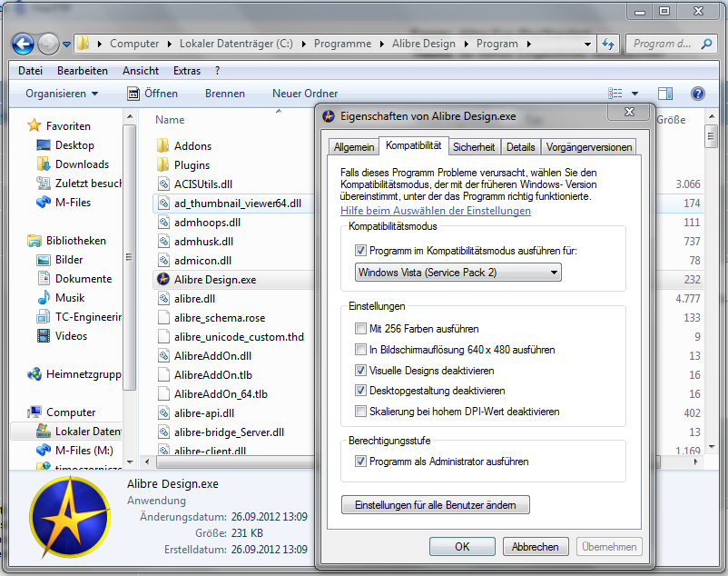
Task: Click Neuer Ordner in the toolbar
Action: [305, 94]
